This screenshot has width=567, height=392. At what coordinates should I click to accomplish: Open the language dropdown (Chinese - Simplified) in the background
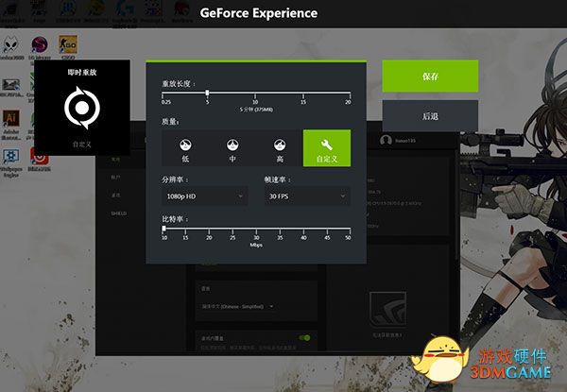pyautogui.click(x=237, y=306)
